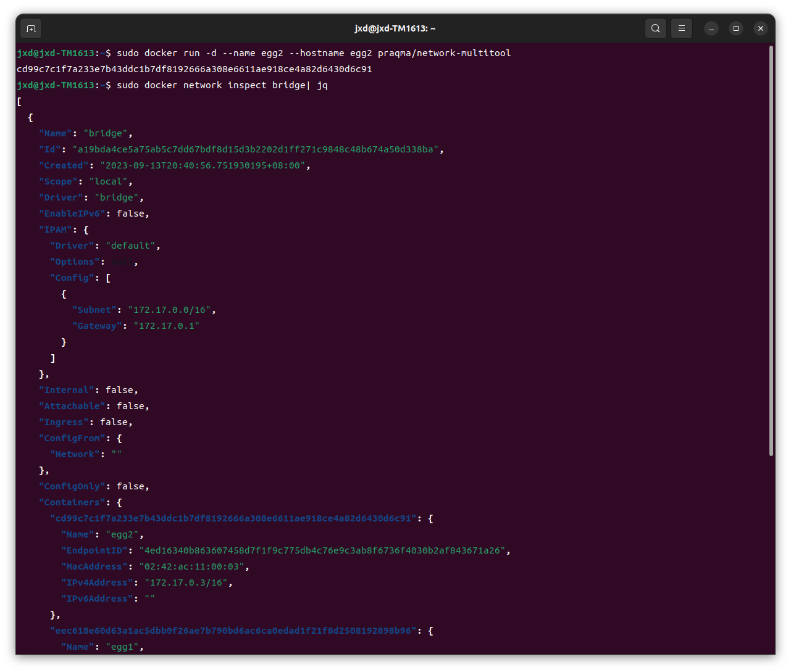The height and width of the screenshot is (672, 791).
Task: Click the container key starting cd99c7c1f7a2 under Containers
Action: click(233, 518)
